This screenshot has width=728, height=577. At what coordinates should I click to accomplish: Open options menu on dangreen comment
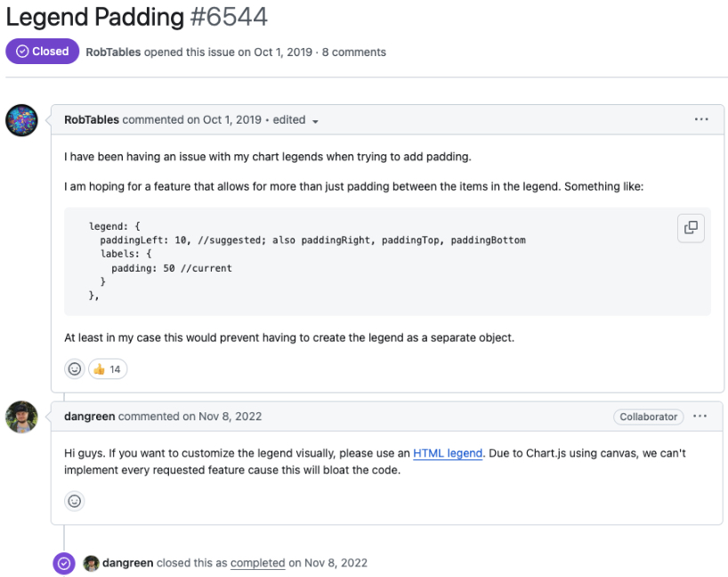click(700, 416)
